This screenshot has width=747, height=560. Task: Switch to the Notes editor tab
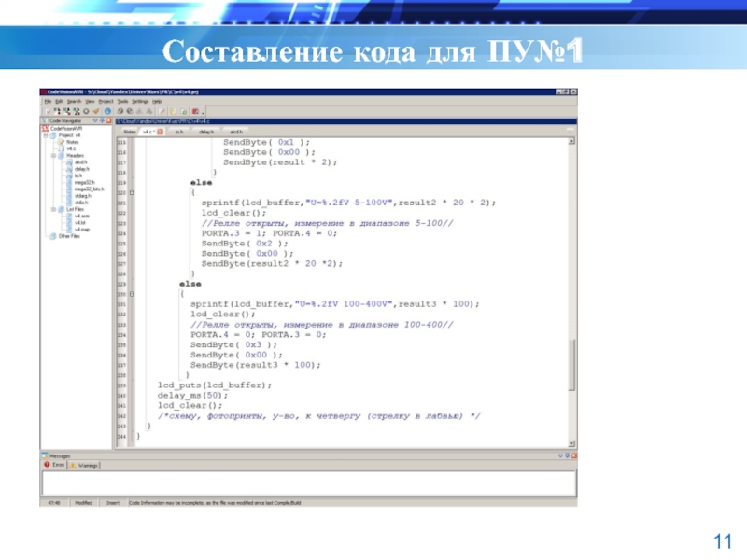click(130, 132)
